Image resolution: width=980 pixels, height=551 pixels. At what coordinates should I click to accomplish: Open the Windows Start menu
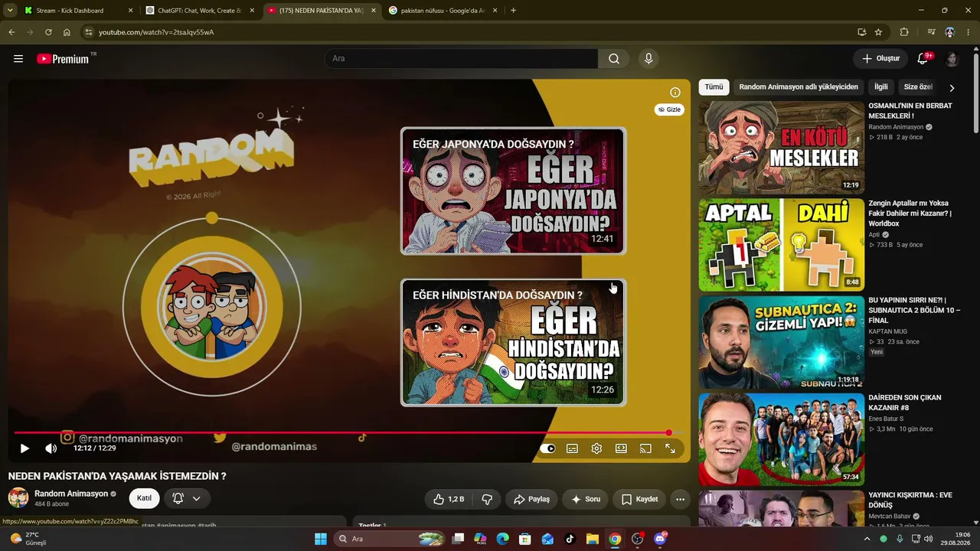321,539
